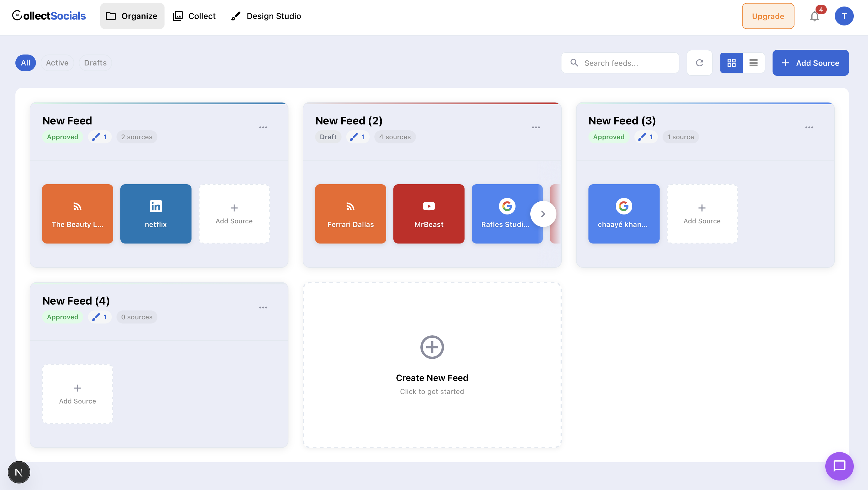Open the user profile avatar
The image size is (868, 490).
click(844, 15)
